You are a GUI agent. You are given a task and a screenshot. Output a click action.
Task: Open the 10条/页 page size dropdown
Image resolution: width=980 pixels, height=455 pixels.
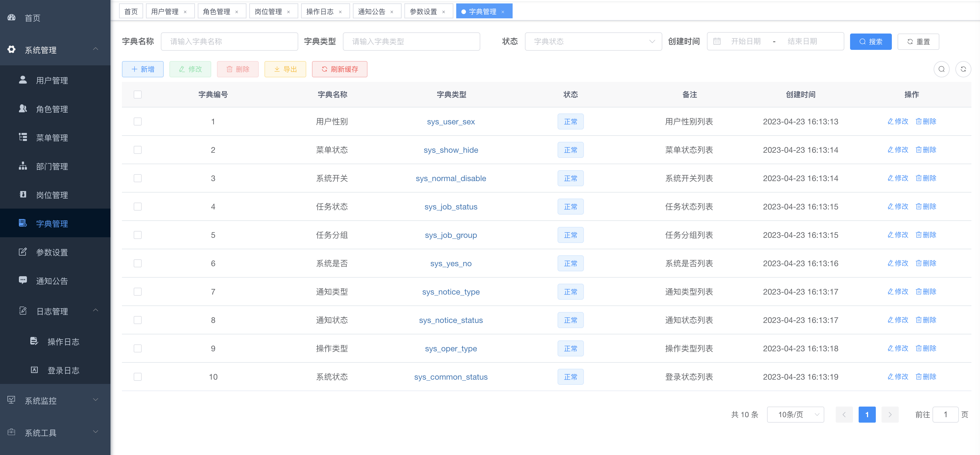(x=795, y=414)
